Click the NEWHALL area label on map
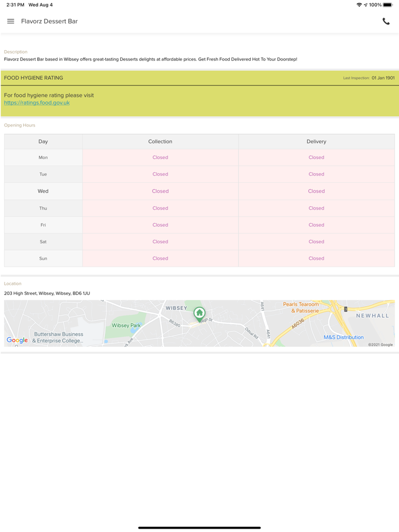399x532 pixels. (x=372, y=316)
